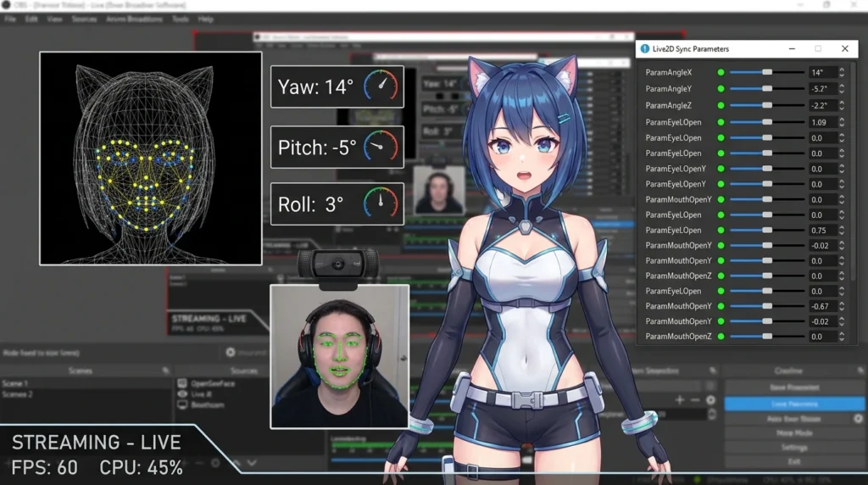
Task: Click the ParamAngleX slider handle
Action: (767, 73)
